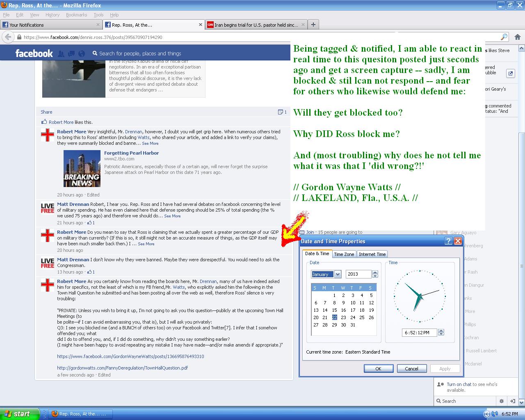Close the Your Notifications tab
The height and width of the screenshot is (420, 525).
tap(98, 25)
